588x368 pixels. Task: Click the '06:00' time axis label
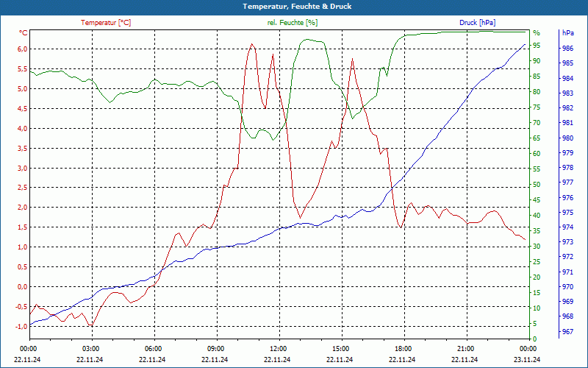(153, 349)
